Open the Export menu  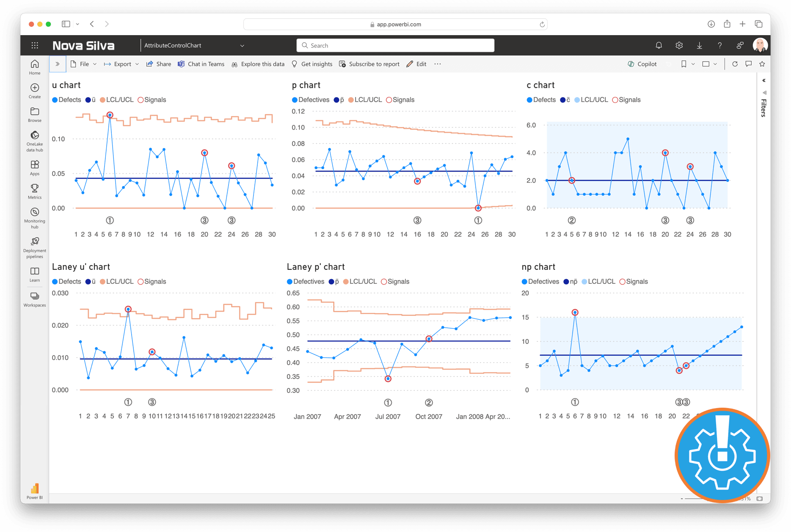(121, 64)
